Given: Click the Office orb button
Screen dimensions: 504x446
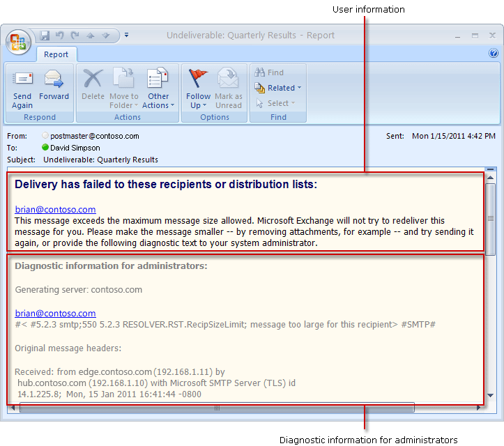Looking at the screenshot, I should point(18,42).
